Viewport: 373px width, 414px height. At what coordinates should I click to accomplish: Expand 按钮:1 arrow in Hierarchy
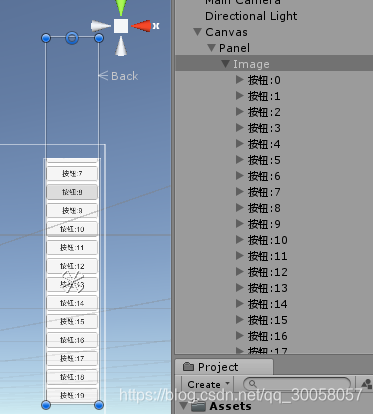[240, 95]
